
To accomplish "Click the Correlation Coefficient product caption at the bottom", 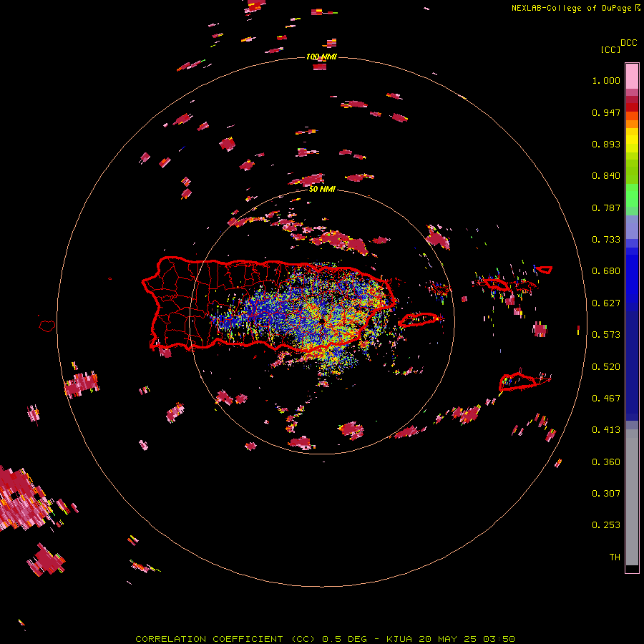I will [x=325, y=639].
